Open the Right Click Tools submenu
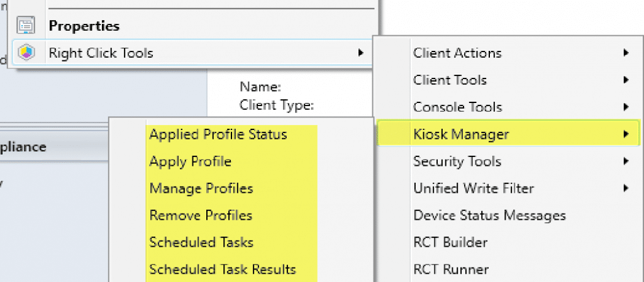Image resolution: width=644 pixels, height=282 pixels. (101, 53)
